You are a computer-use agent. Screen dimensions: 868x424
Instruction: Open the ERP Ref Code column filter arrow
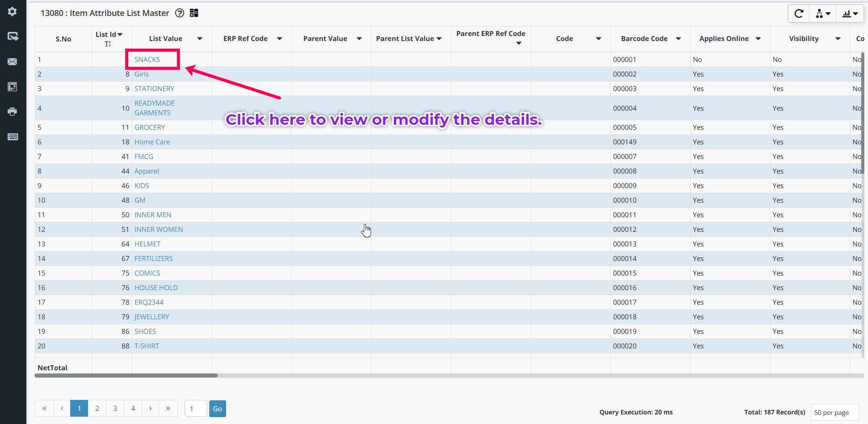(x=279, y=39)
